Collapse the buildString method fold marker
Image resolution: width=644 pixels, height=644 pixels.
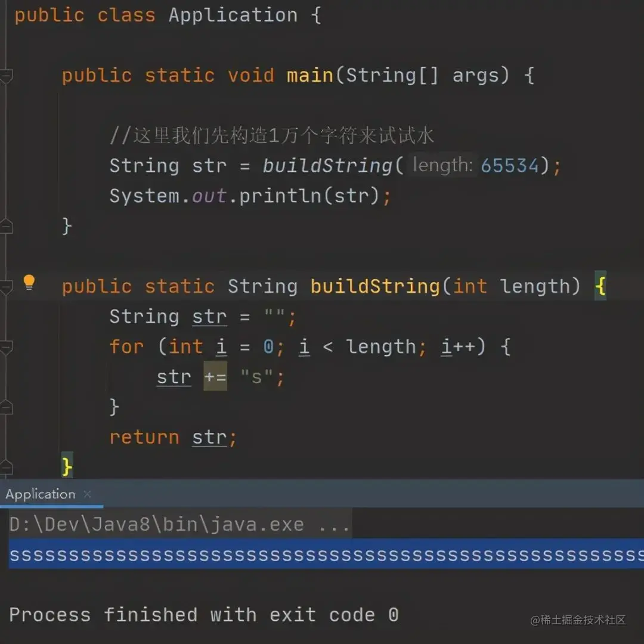(6, 287)
